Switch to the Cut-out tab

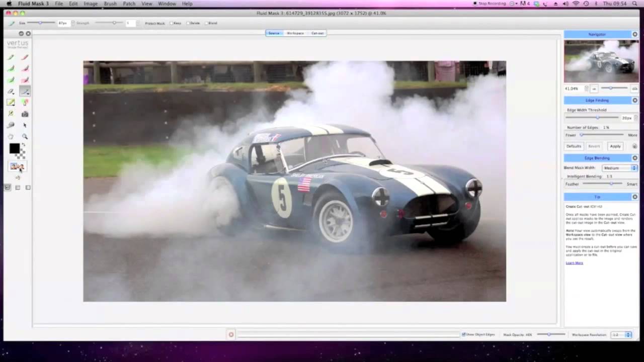pos(317,33)
